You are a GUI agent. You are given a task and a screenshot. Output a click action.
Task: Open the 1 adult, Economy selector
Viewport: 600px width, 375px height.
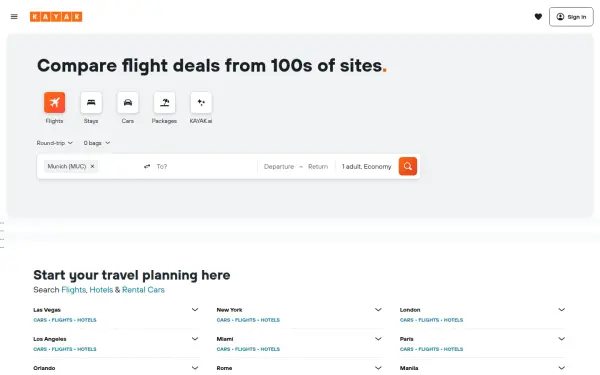pyautogui.click(x=367, y=166)
